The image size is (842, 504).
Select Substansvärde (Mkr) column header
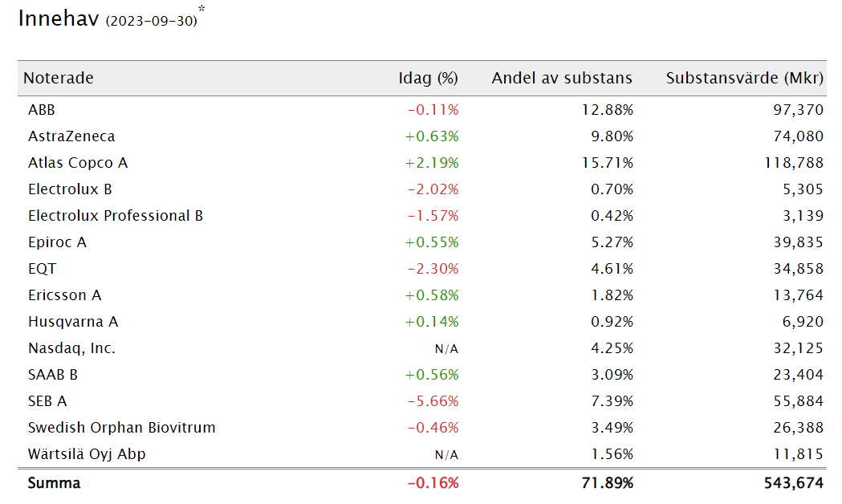tap(745, 79)
